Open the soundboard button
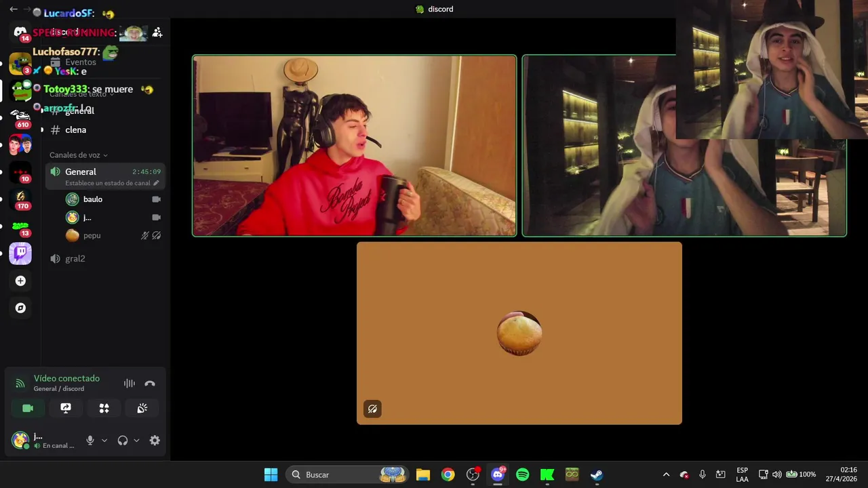The image size is (868, 488). tap(142, 408)
